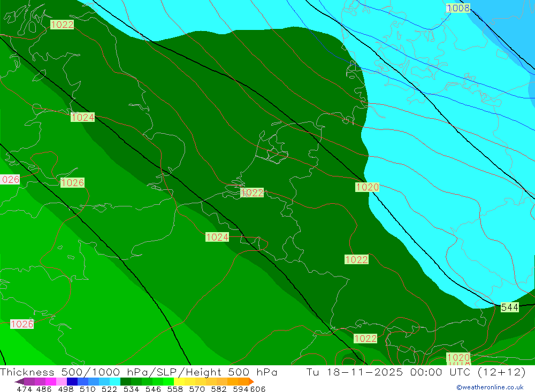Click the 474 legend scale value
Screen dimensions: 535x392
(24, 389)
